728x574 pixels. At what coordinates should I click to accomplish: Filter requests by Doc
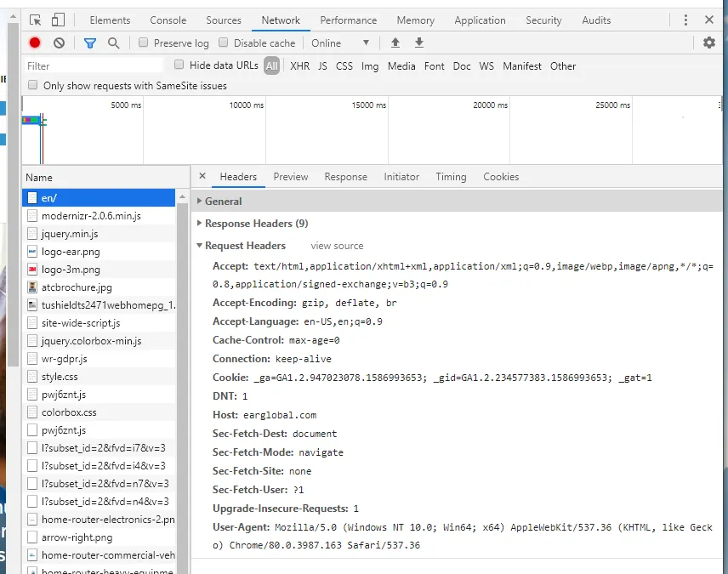click(x=462, y=66)
